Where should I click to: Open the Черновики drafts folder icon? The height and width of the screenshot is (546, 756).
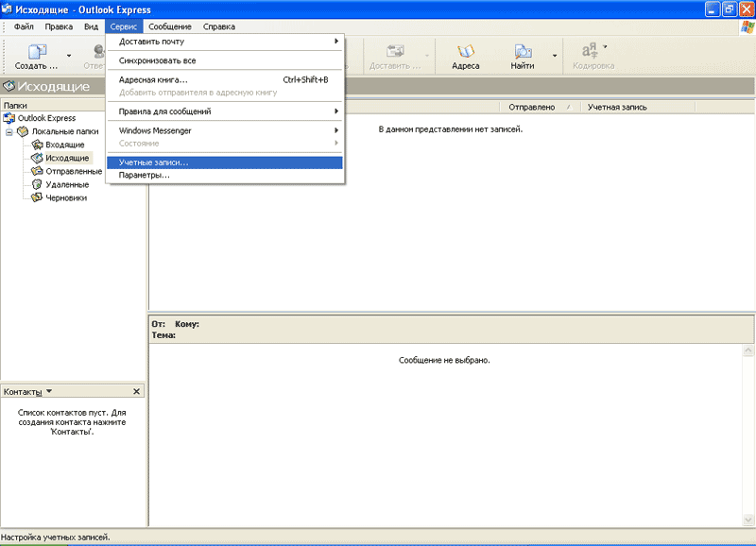37,197
